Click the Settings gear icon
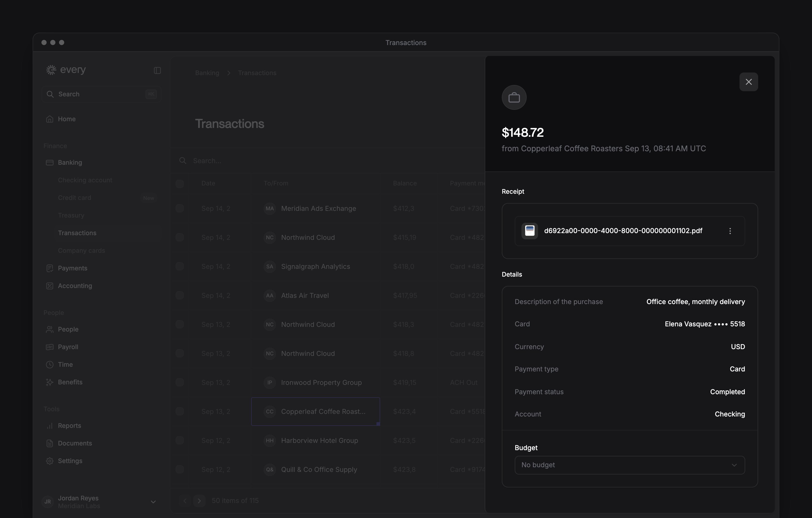 49,461
